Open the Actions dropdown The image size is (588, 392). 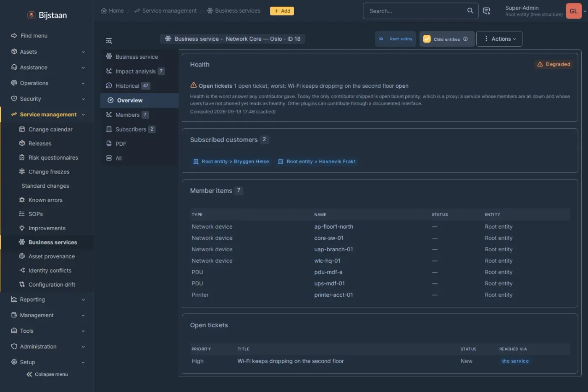(499, 39)
